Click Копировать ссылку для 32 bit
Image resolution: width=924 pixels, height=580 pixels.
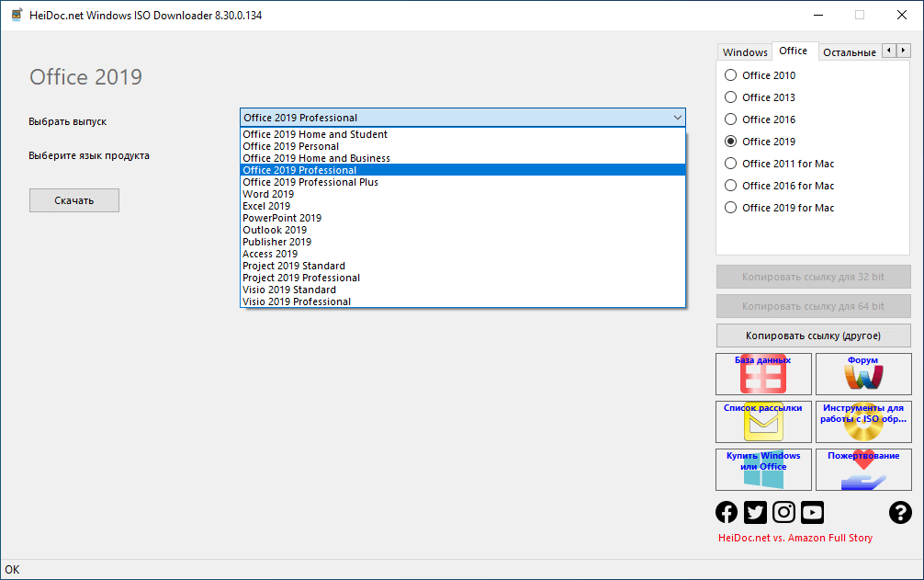813,277
